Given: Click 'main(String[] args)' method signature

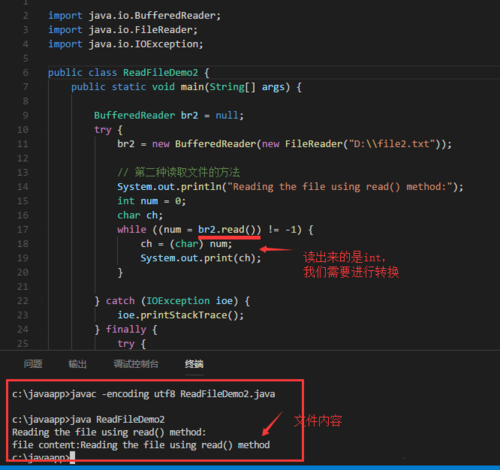Looking at the screenshot, I should (235, 87).
